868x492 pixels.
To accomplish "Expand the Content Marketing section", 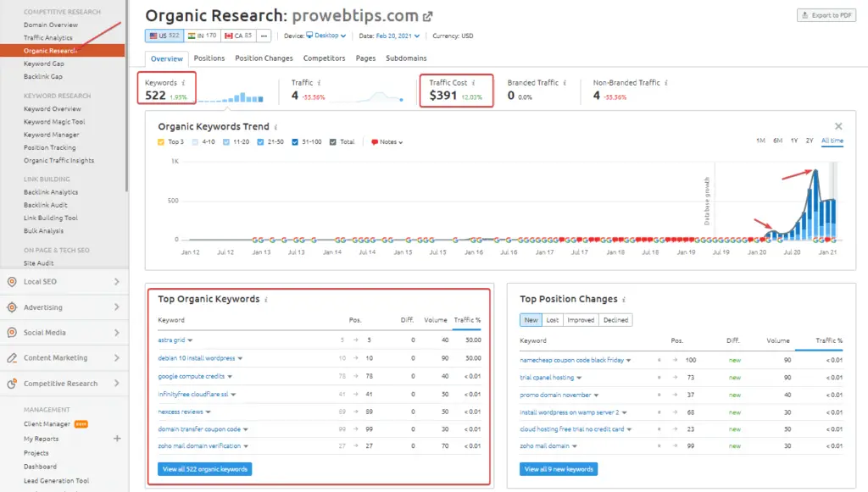I will point(117,358).
